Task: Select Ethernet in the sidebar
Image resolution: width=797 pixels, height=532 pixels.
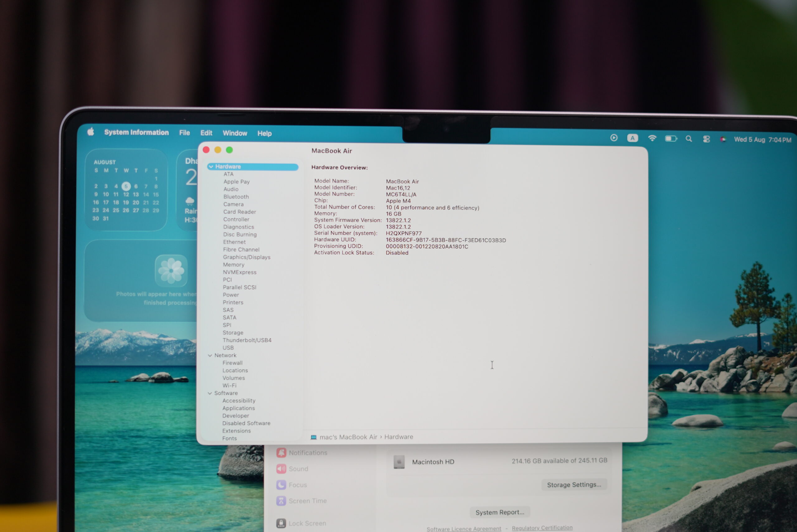Action: pyautogui.click(x=234, y=242)
